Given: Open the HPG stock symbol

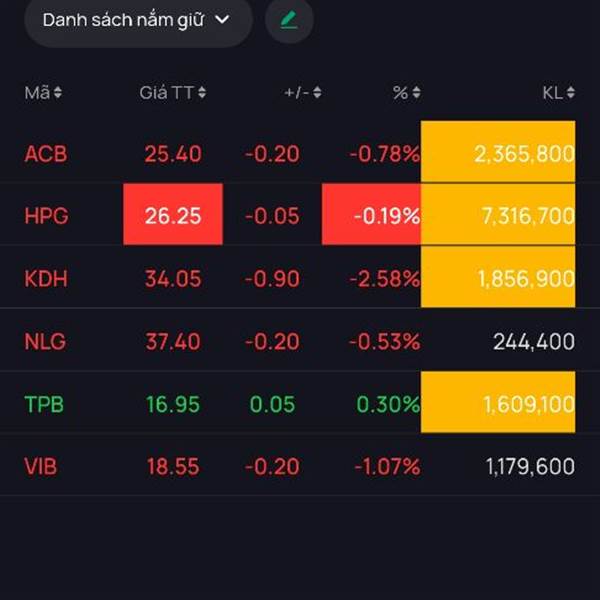Looking at the screenshot, I should point(46,215).
